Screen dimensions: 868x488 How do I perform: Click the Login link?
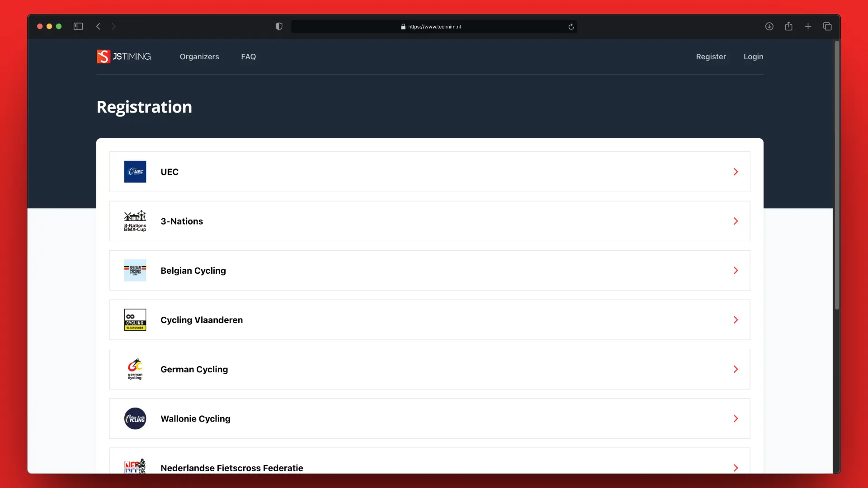(x=753, y=56)
